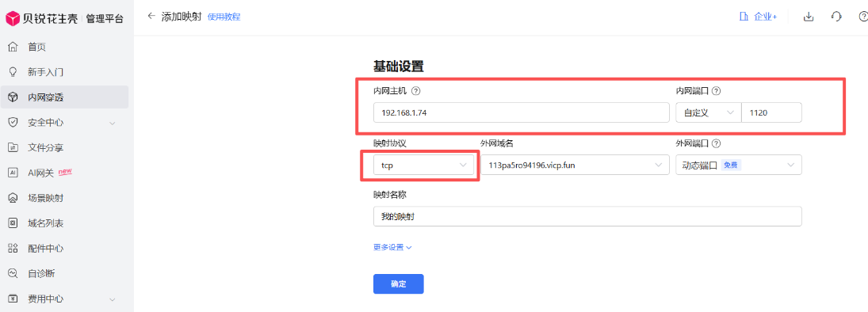Click the 企业+ building icon

744,17
